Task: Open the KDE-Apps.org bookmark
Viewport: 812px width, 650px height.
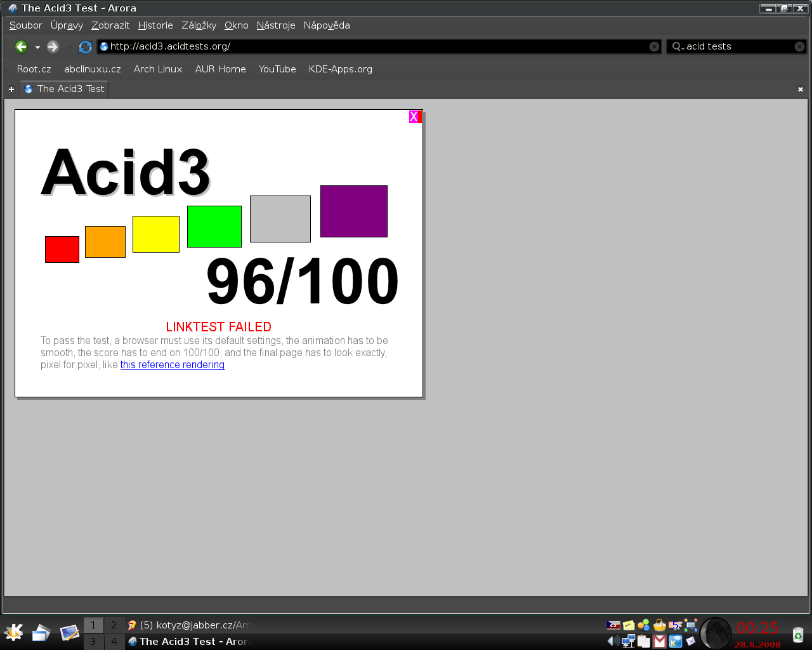Action: (x=341, y=69)
